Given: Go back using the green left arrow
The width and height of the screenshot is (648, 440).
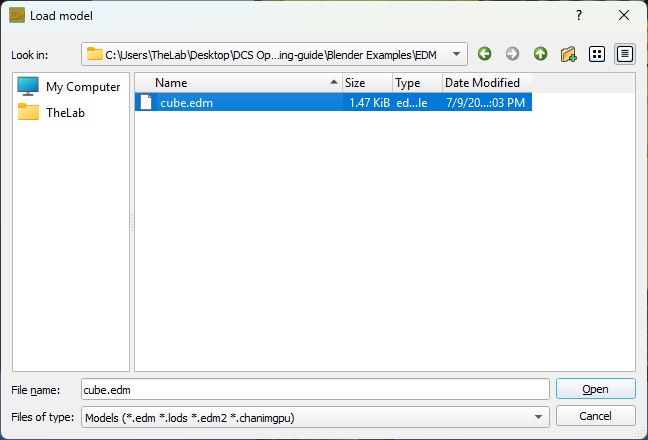Looking at the screenshot, I should 484,54.
